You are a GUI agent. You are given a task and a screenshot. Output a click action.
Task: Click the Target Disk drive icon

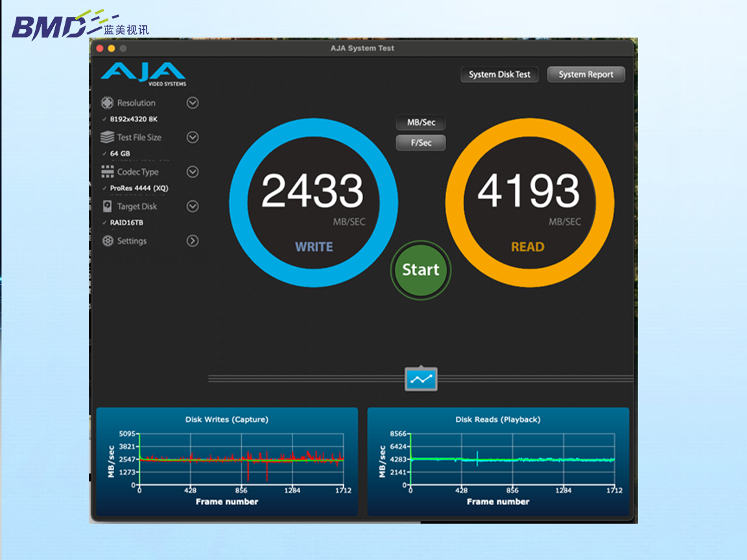tap(107, 206)
